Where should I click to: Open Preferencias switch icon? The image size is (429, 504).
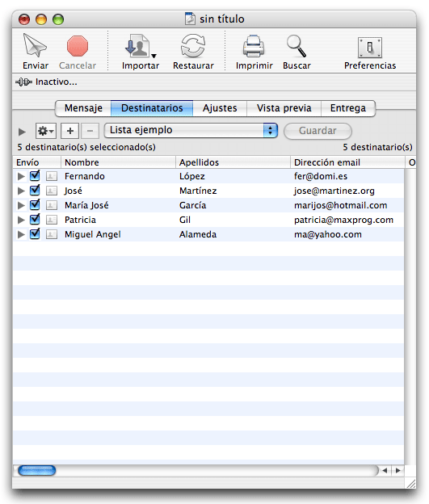click(x=370, y=47)
